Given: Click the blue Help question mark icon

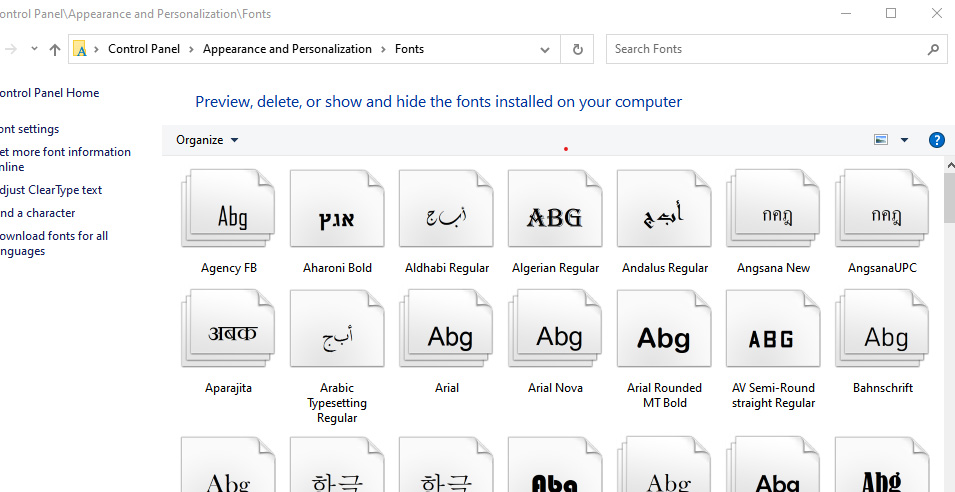Looking at the screenshot, I should pos(937,140).
